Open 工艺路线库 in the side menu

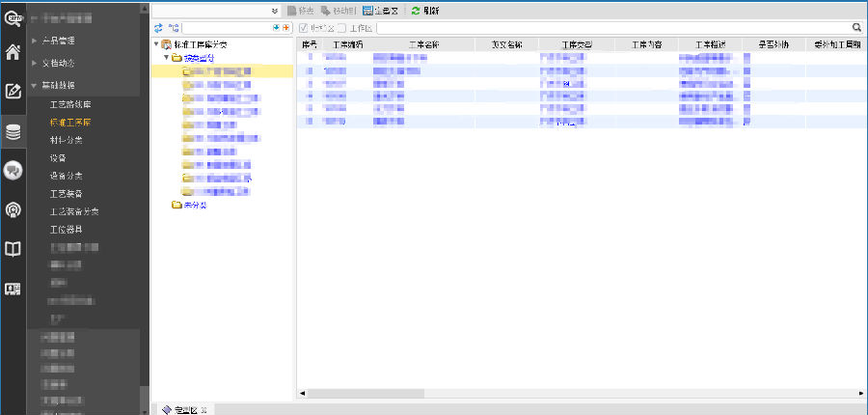73,103
